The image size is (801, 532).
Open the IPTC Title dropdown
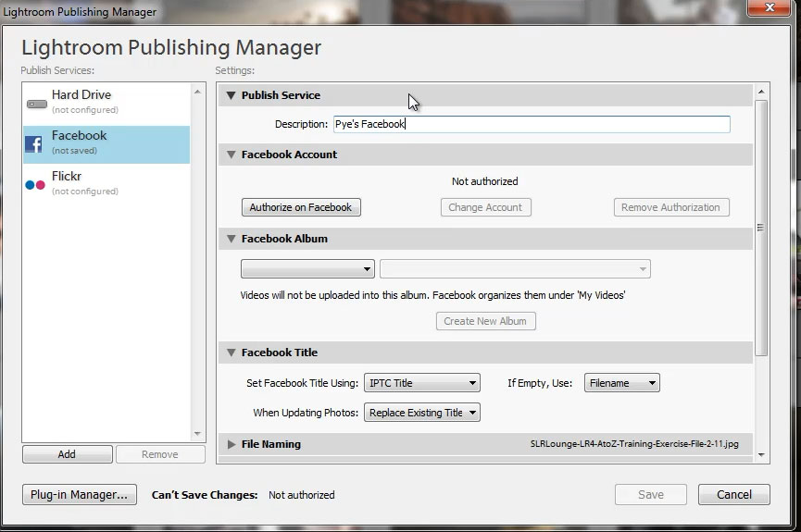(422, 383)
